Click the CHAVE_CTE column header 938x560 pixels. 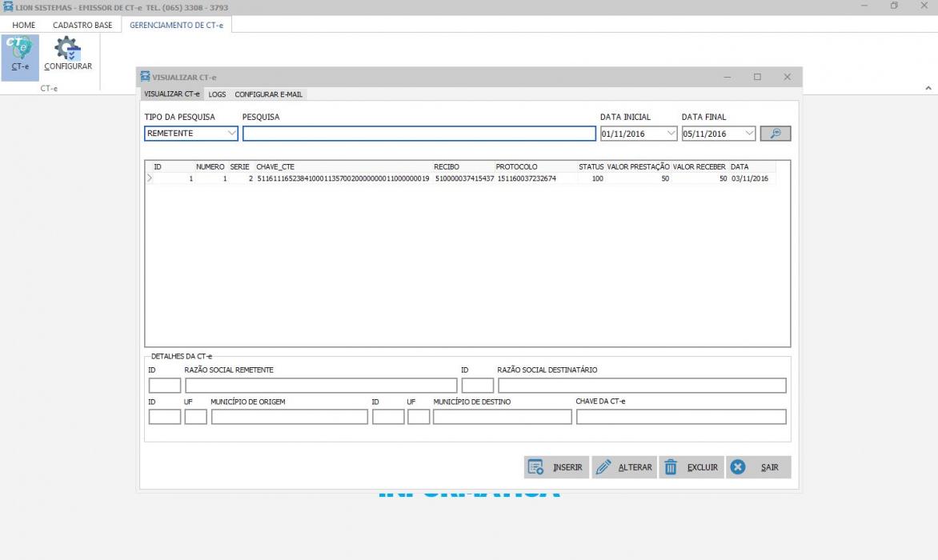click(343, 166)
